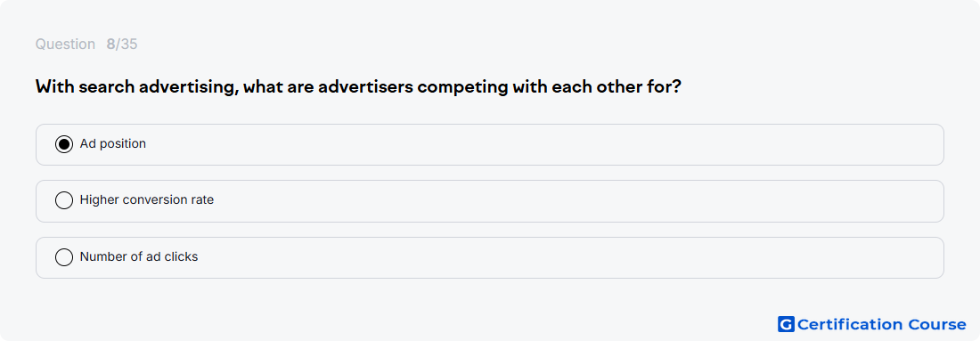Open the Certification Course link

(872, 324)
